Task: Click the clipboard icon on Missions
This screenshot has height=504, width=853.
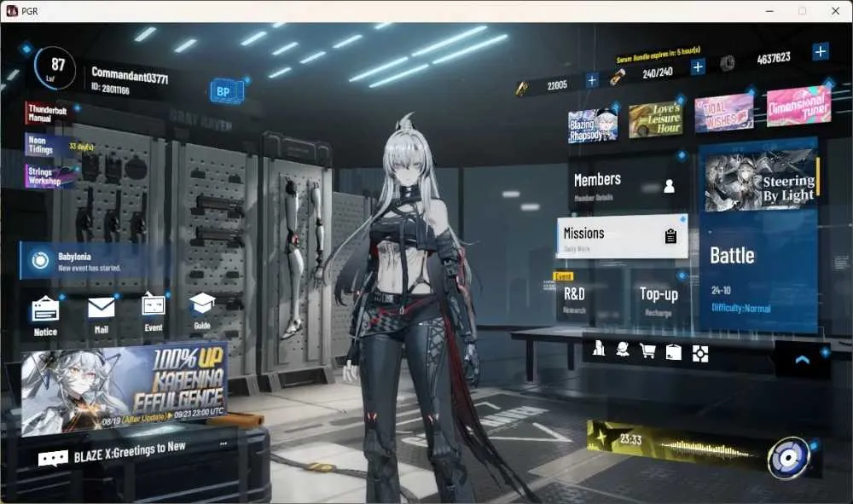Action: pos(670,236)
